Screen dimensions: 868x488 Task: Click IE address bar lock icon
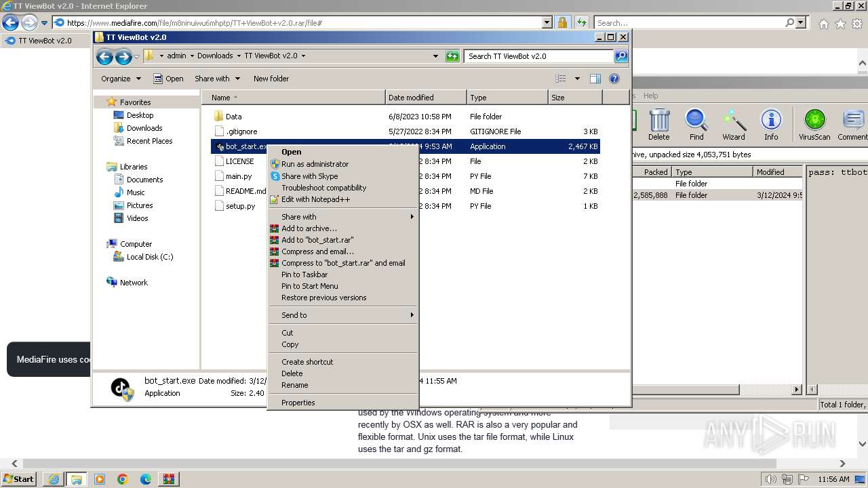562,22
